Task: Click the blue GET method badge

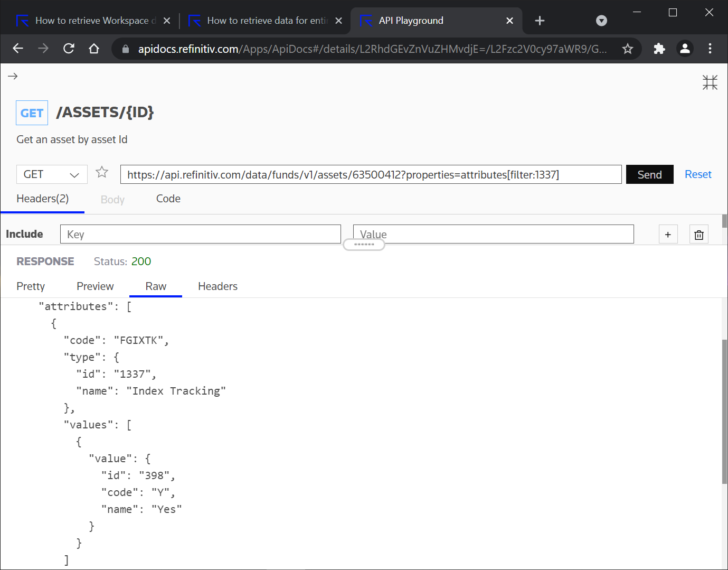Action: coord(32,113)
